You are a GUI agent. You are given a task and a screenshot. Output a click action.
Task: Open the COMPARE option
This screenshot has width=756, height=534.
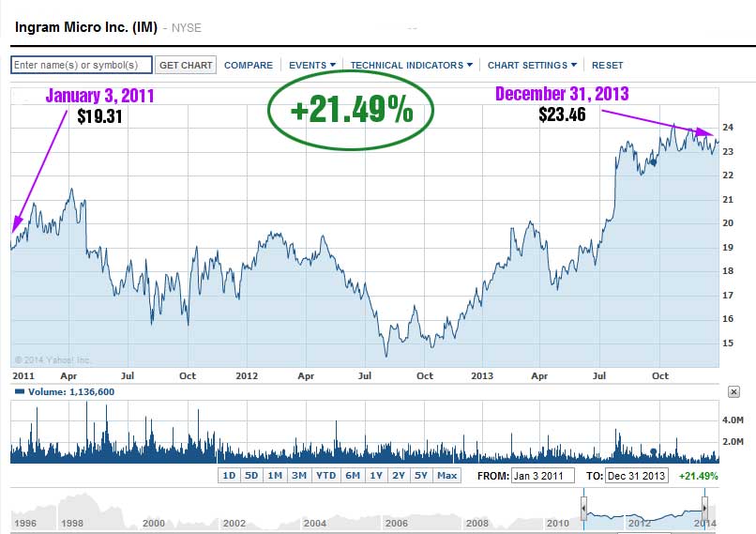[x=249, y=65]
